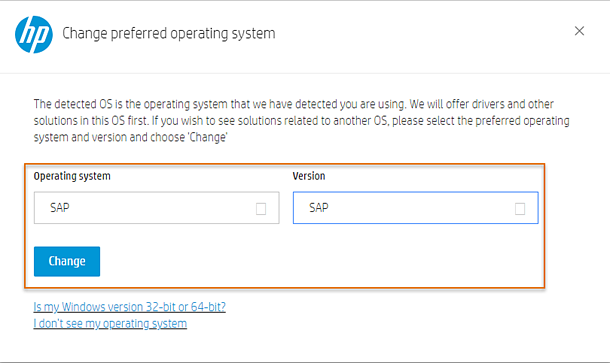Click the '32-bit or 64-bit' part of the link
The height and width of the screenshot is (363, 610).
[x=186, y=307]
